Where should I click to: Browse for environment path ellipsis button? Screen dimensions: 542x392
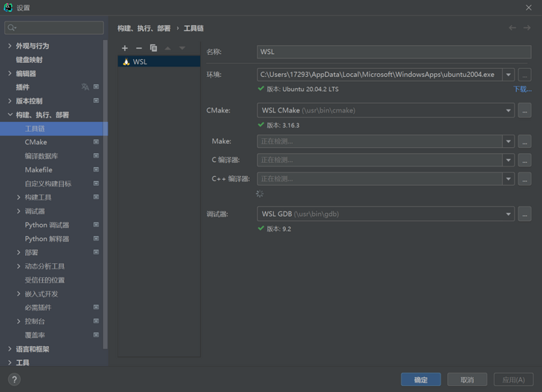coord(524,75)
